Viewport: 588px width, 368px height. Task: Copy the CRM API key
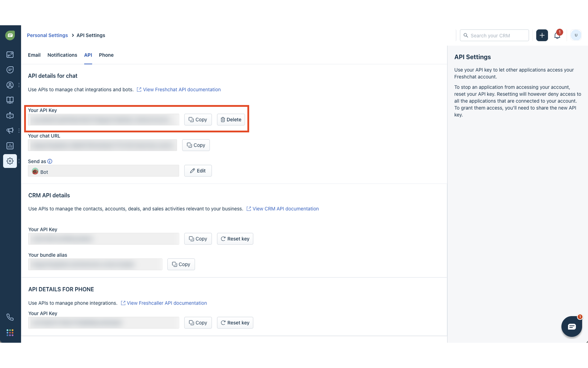[x=198, y=239]
